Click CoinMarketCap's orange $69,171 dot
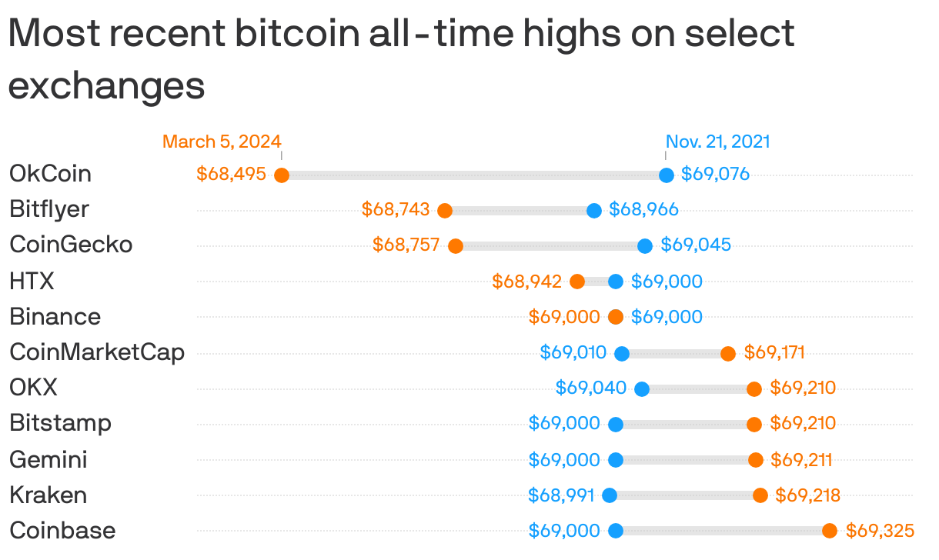 (728, 353)
